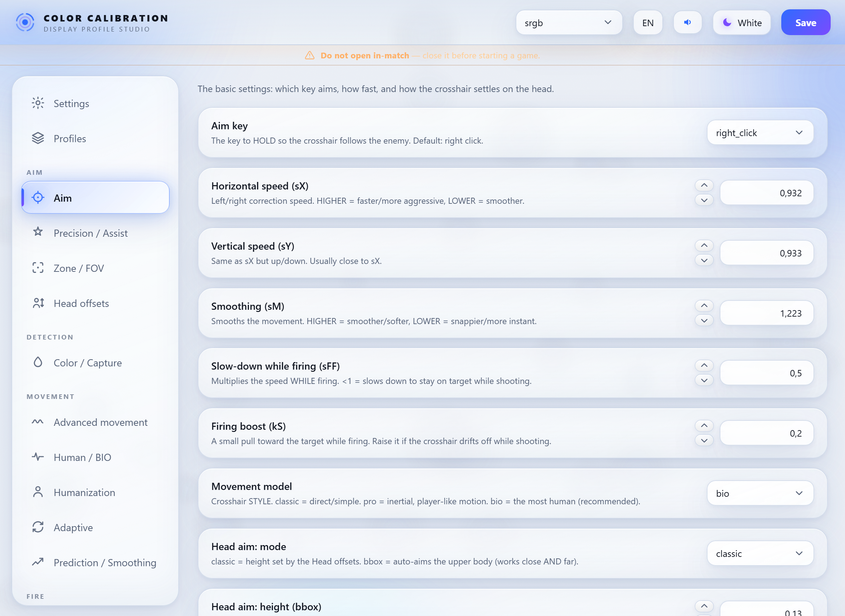This screenshot has height=616, width=845.
Task: Toggle sound with the speaker icon
Action: click(688, 22)
